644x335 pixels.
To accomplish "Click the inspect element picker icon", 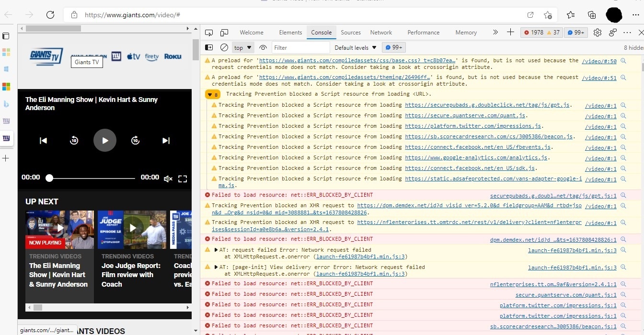I will [209, 33].
